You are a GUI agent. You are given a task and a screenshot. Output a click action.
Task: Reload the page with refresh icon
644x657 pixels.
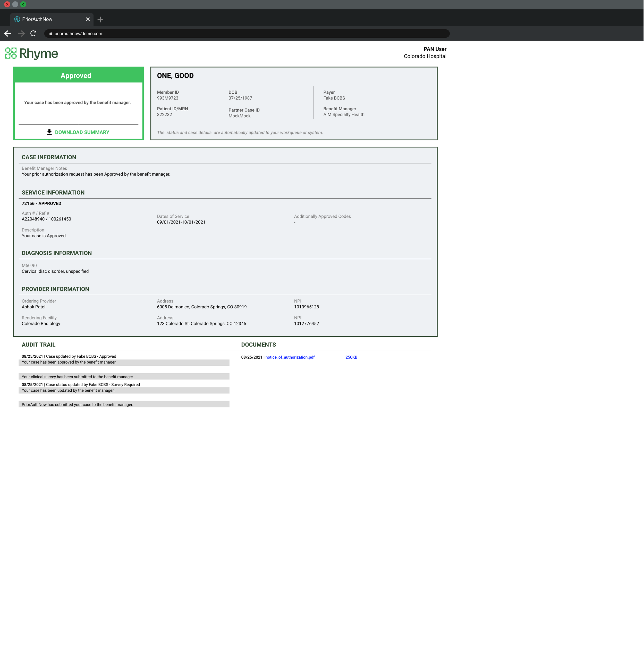point(33,34)
